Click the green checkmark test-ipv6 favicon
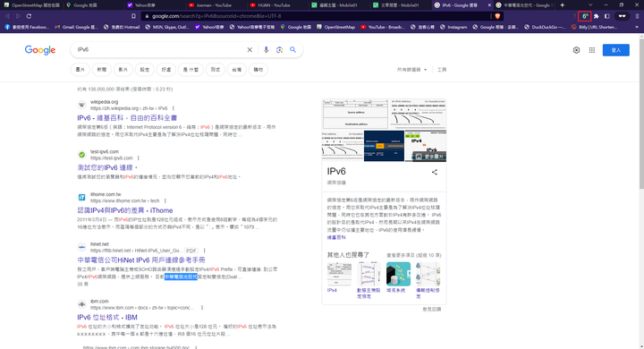The width and height of the screenshot is (644, 349). coord(81,155)
